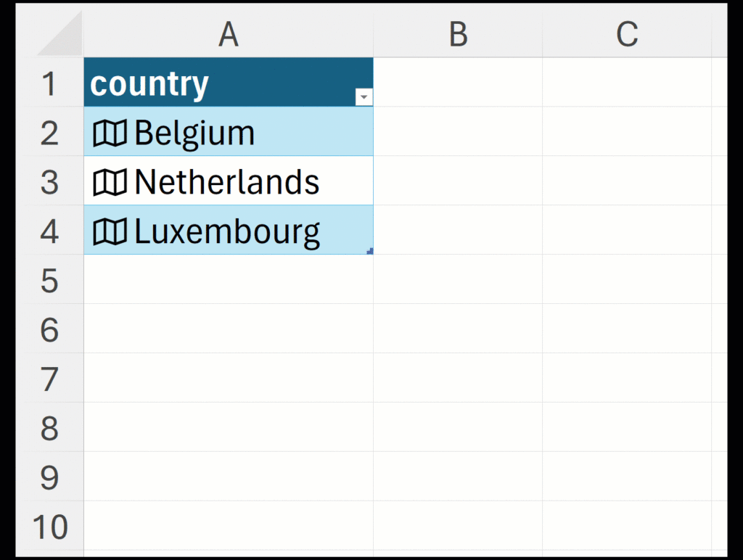The image size is (743, 560).
Task: Click empty cell C4
Action: click(627, 231)
